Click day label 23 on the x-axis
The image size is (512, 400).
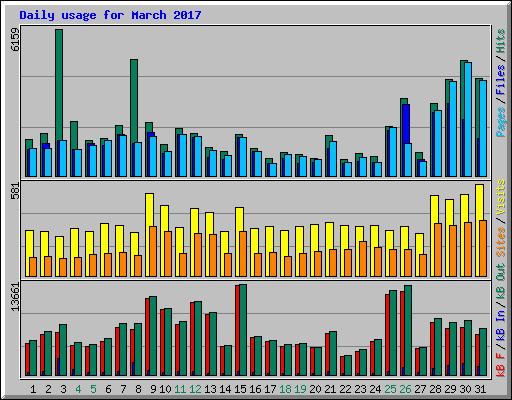pyautogui.click(x=360, y=389)
